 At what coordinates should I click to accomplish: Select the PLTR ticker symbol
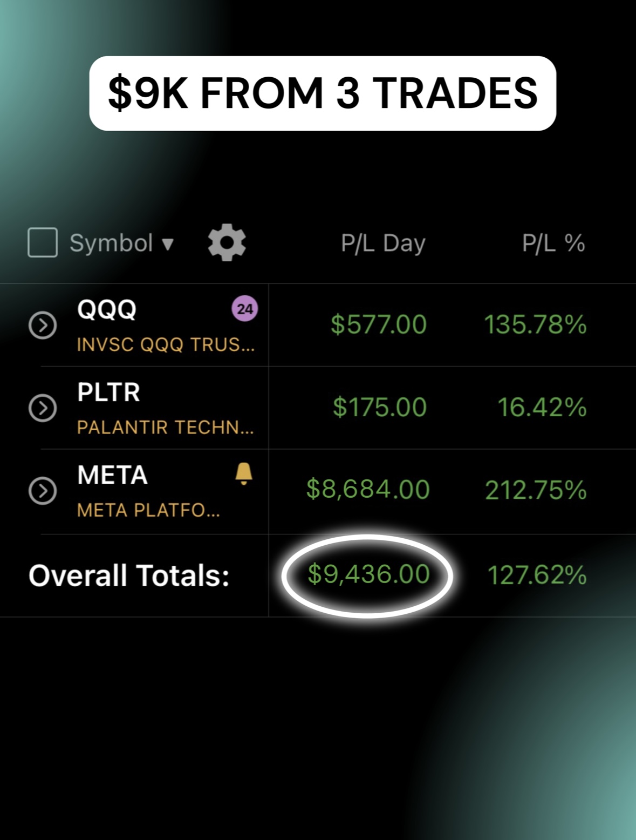108,392
